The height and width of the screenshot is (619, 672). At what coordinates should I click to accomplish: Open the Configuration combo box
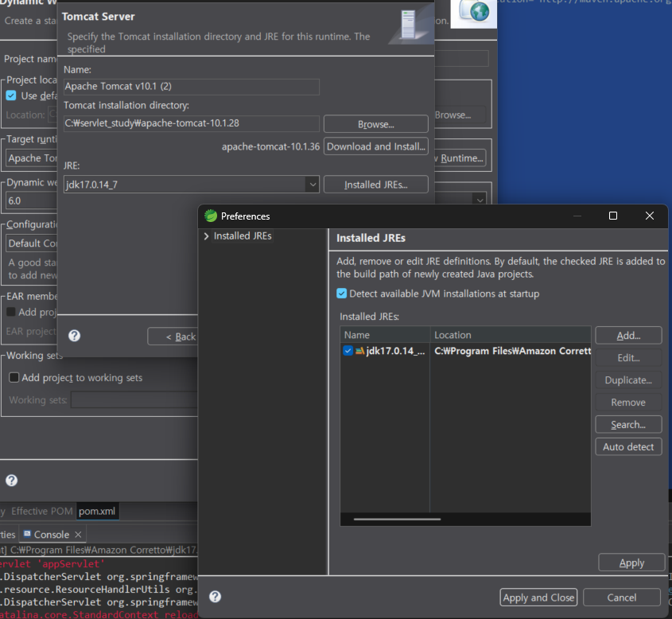click(x=32, y=243)
